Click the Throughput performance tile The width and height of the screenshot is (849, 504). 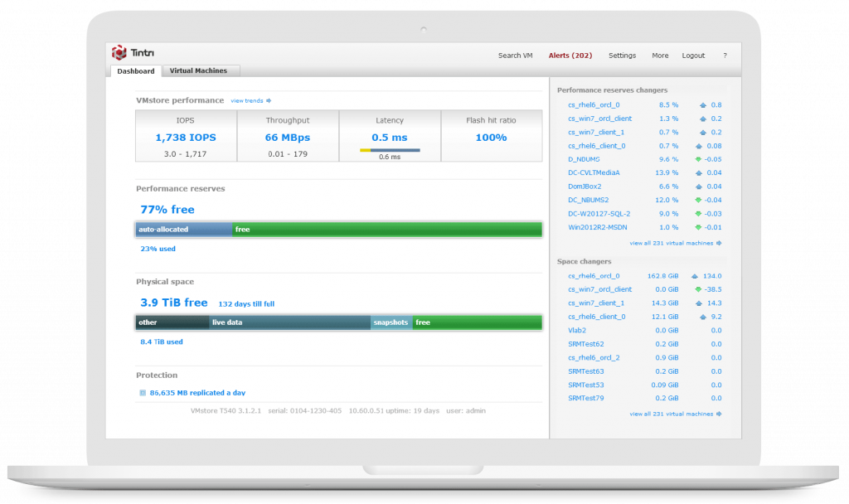pyautogui.click(x=288, y=136)
